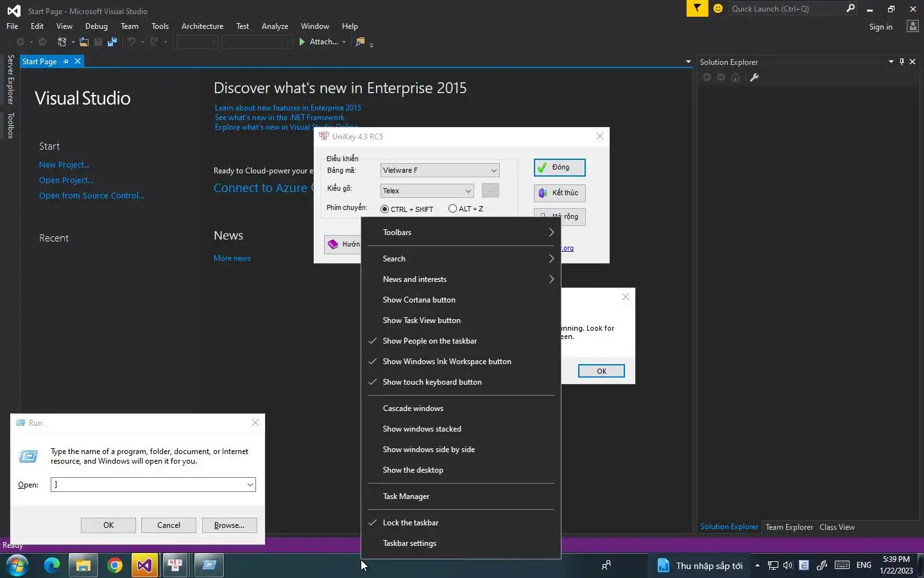The width and height of the screenshot is (924, 578).
Task: Click OK in the Run dialog
Action: (x=108, y=525)
